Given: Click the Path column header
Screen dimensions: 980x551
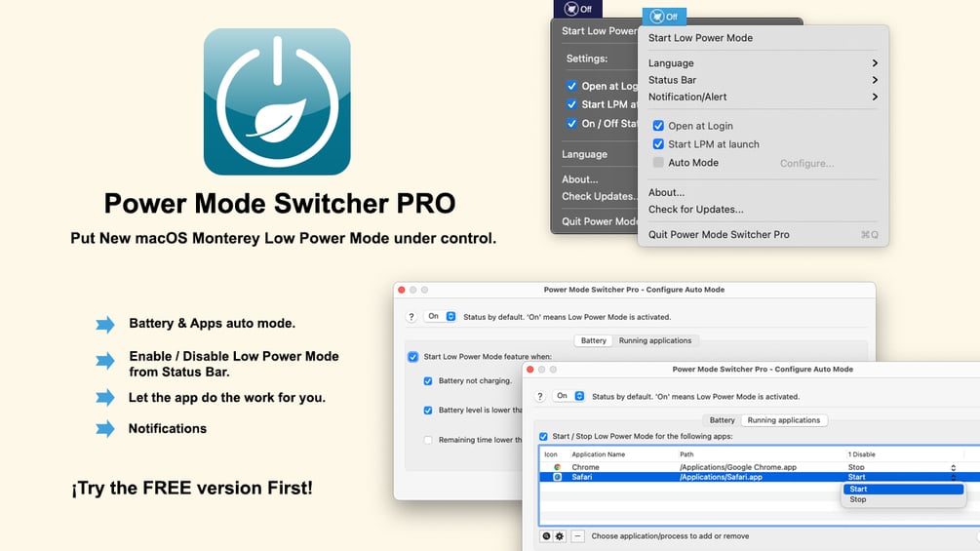Looking at the screenshot, I should pos(686,454).
